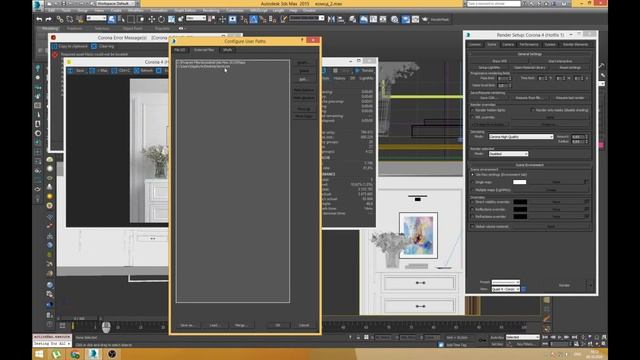Click Clear log in Corona Error window

(103, 46)
